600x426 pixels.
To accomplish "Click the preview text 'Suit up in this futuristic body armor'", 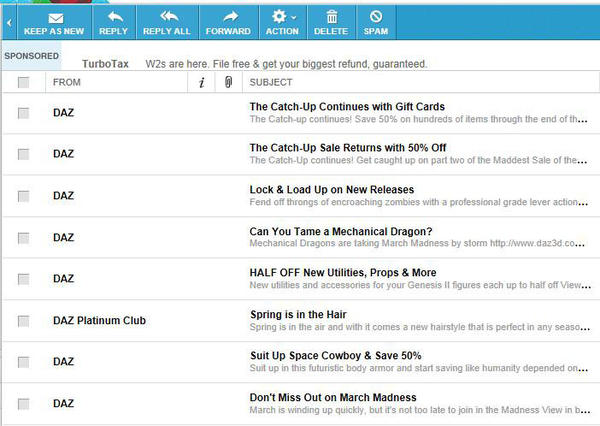I will (x=419, y=368).
